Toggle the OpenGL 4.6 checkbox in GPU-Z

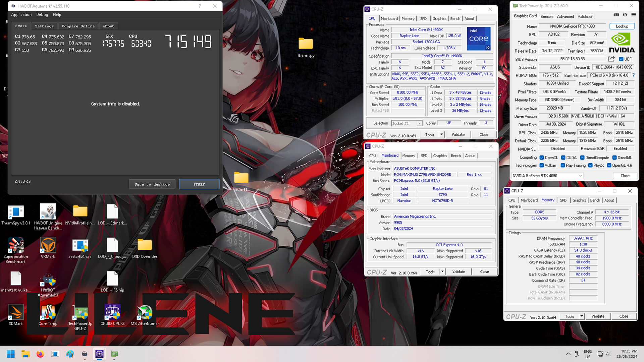(x=609, y=165)
